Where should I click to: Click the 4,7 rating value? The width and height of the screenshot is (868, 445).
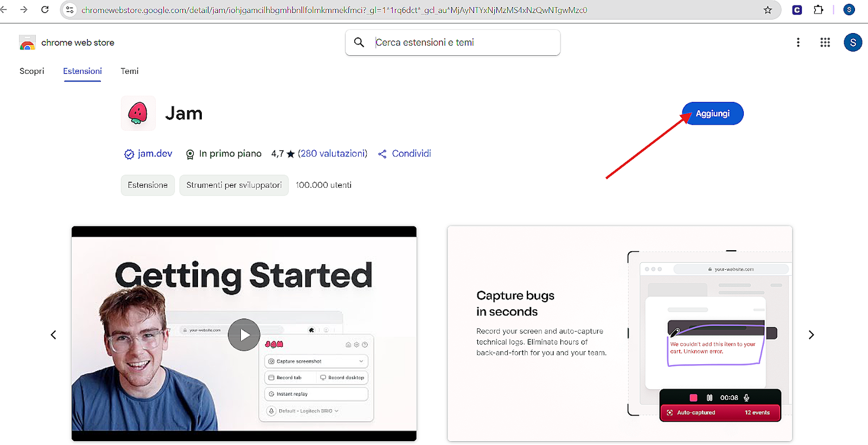tap(277, 154)
